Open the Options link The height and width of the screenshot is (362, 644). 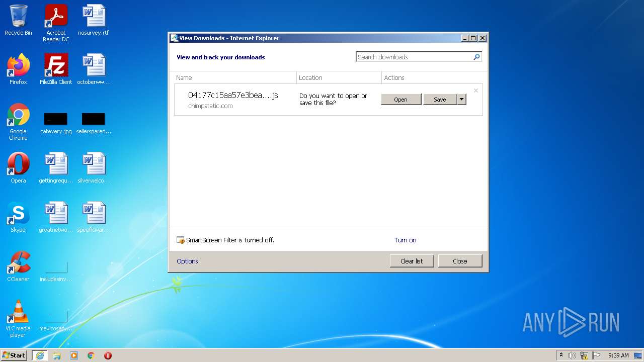(x=187, y=261)
